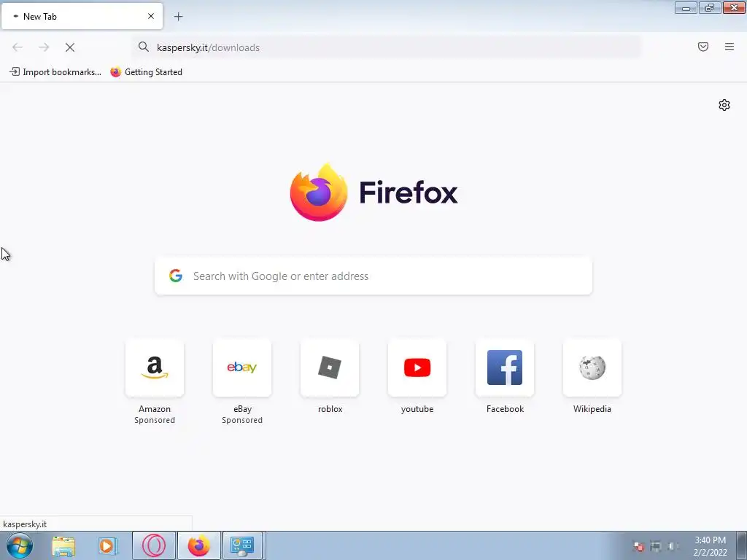747x560 pixels.
Task: Click the youtube label text
Action: coord(417,409)
